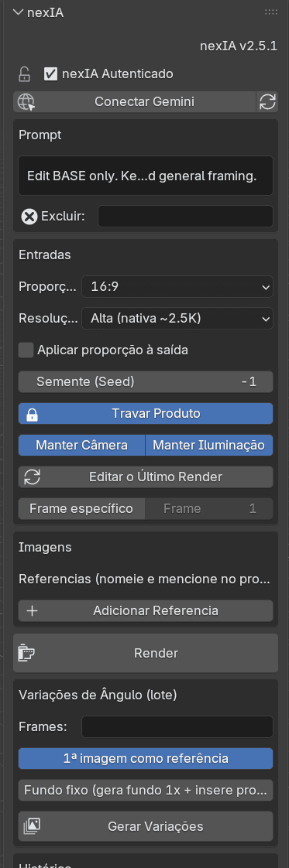Click the Semente (Seed) value field
This screenshot has height=868, width=289.
point(146,382)
